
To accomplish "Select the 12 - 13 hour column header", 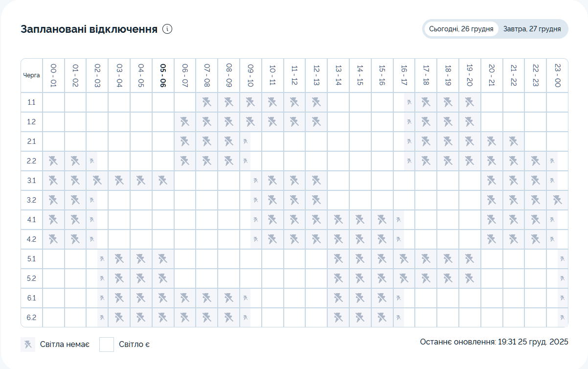I will click(x=316, y=75).
